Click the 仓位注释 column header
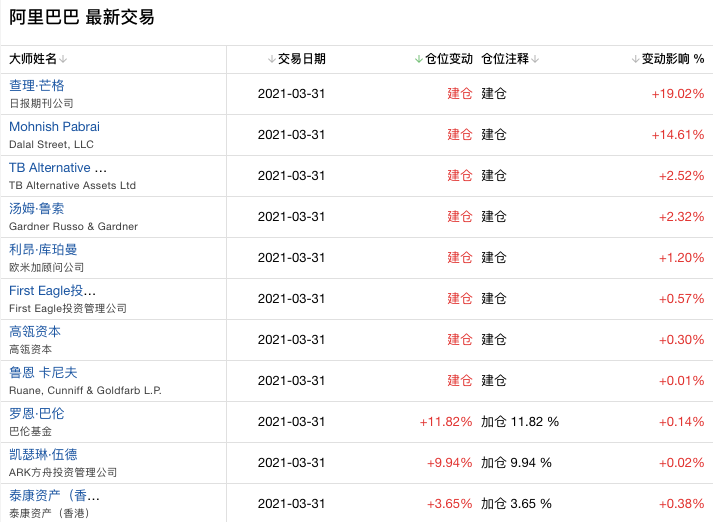 (505, 59)
